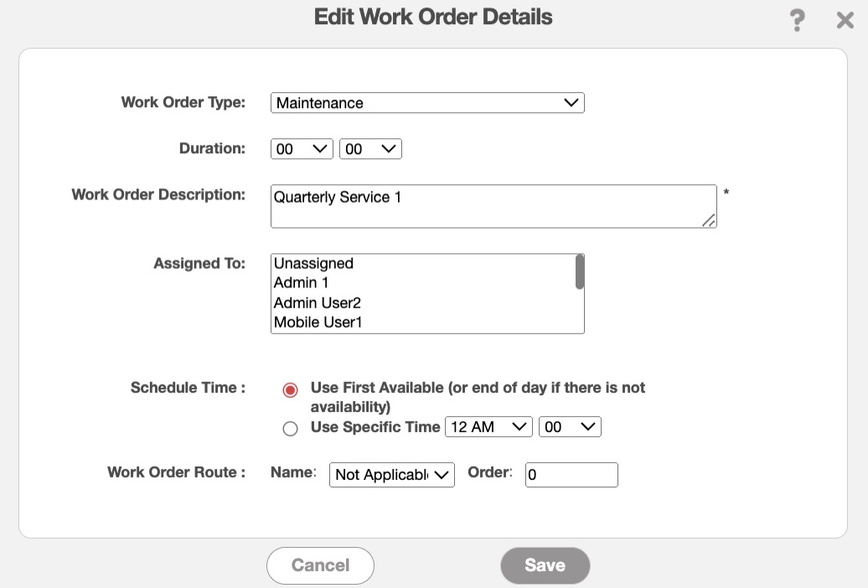Select Admin 1 in Assigned To list

(302, 283)
